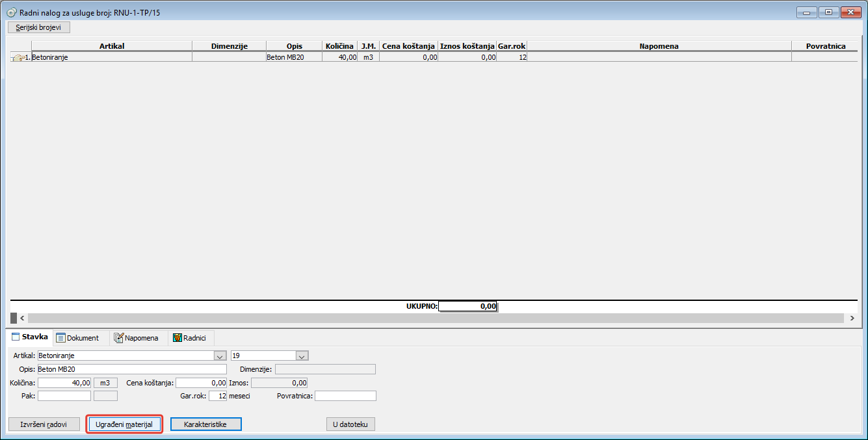Click the scroll left arrow of the grid

pyautogui.click(x=22, y=318)
